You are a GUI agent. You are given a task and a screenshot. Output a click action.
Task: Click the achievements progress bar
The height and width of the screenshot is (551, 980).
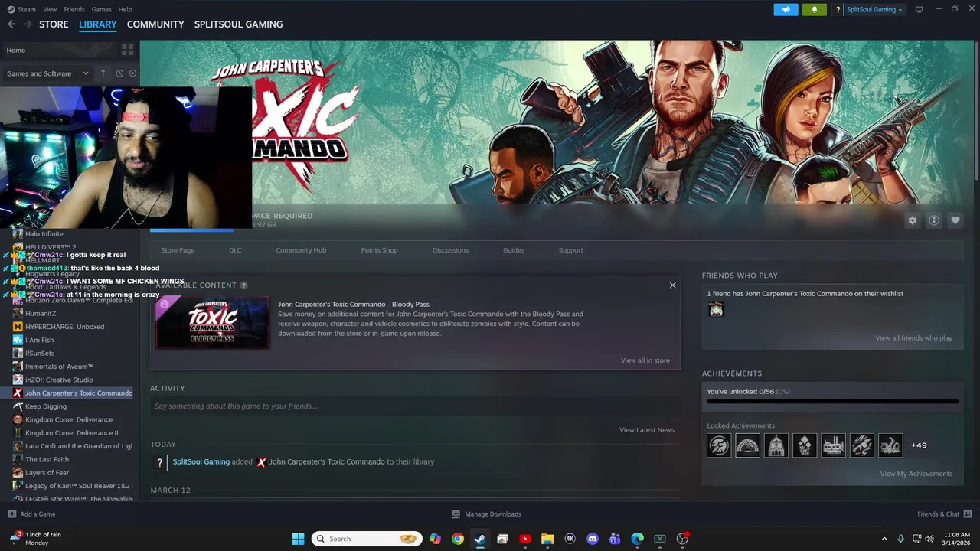tap(832, 401)
